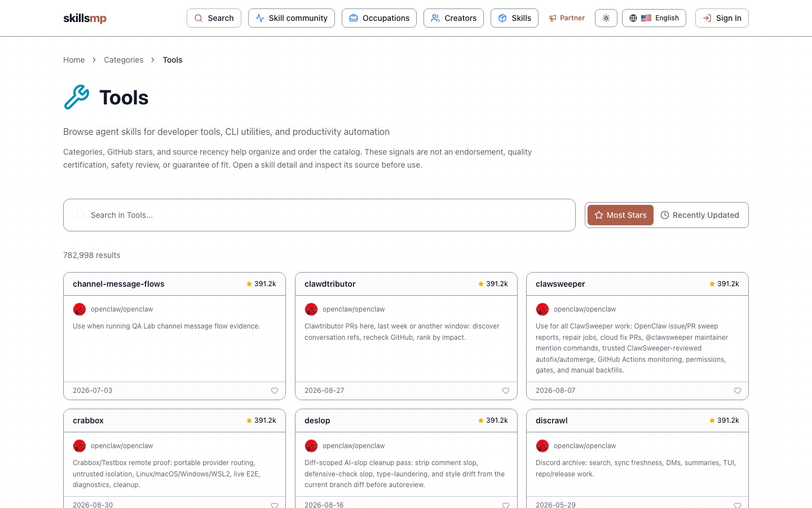Sort by Recently Updated
This screenshot has width=812, height=508.
700,215
